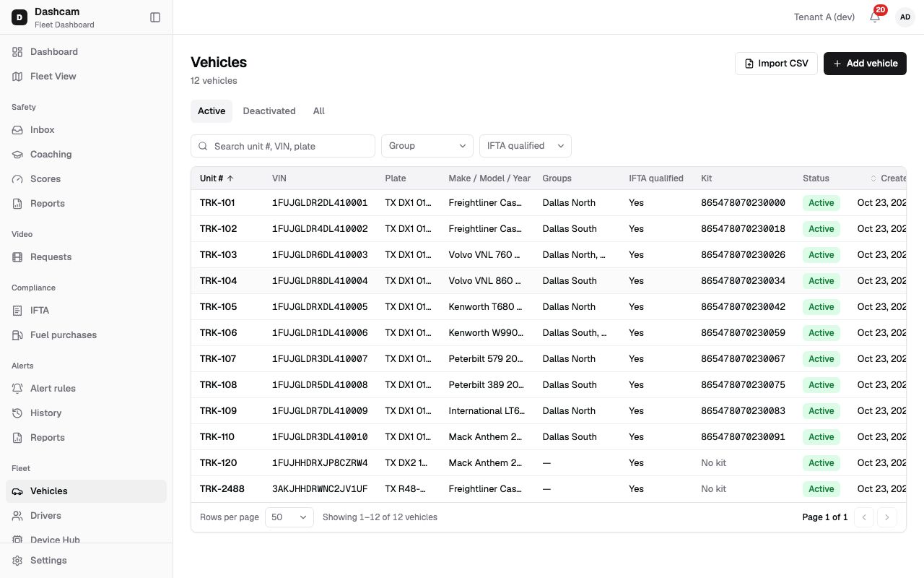The image size is (924, 578).
Task: Collapse the sidebar panel toggle icon
Action: click(155, 17)
